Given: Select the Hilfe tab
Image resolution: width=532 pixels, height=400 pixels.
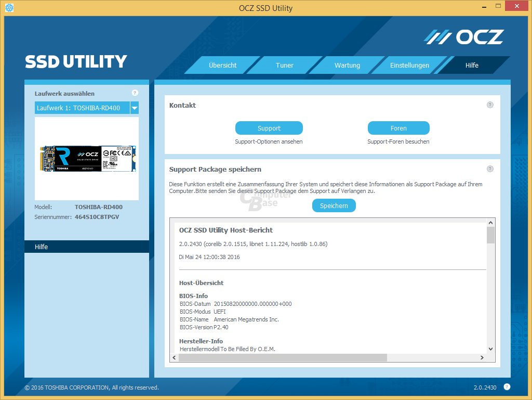Looking at the screenshot, I should tap(472, 65).
